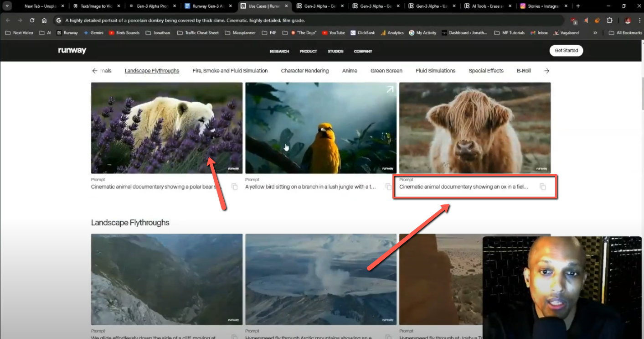Click the Runway logo
The image size is (644, 339).
(72, 51)
